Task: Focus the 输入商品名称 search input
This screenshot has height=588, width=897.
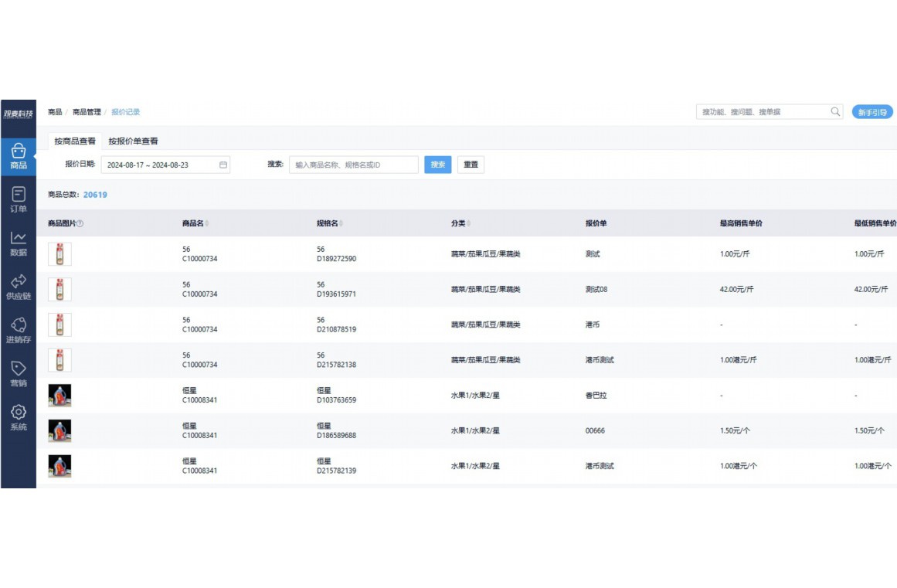Action: [353, 165]
